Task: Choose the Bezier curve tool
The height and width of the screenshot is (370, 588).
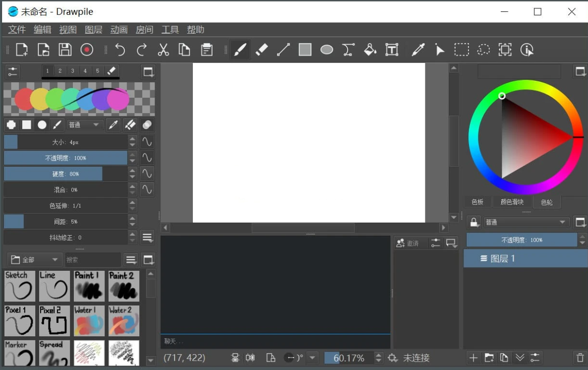Action: 348,50
